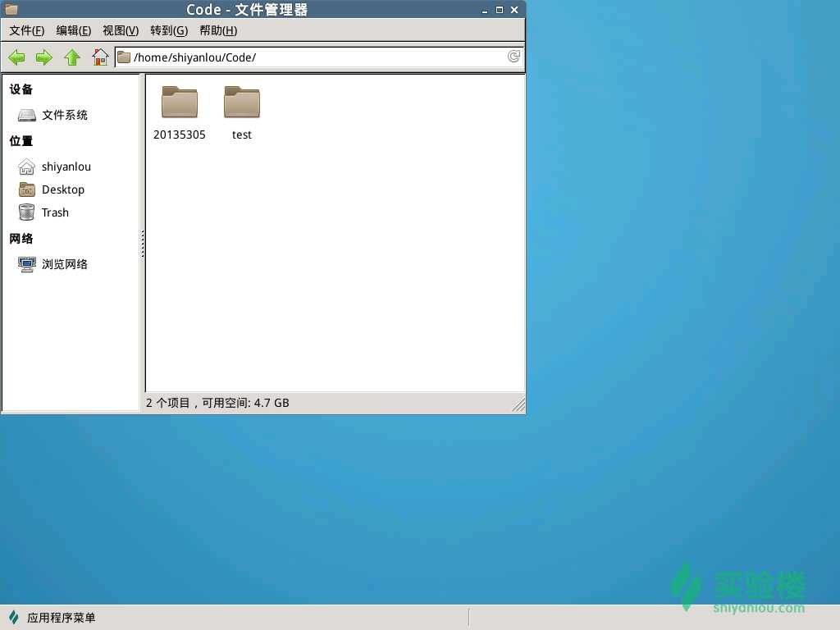
Task: Open the 文件(F) menu
Action: pos(27,30)
